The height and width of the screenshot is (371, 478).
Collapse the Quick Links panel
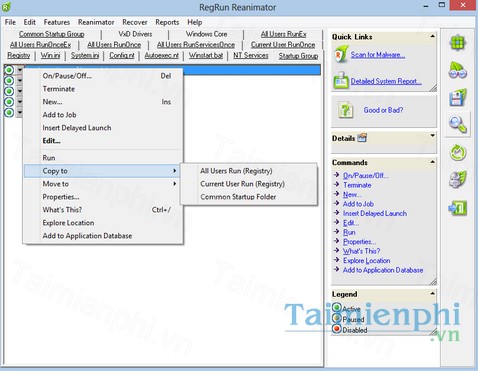(x=432, y=36)
